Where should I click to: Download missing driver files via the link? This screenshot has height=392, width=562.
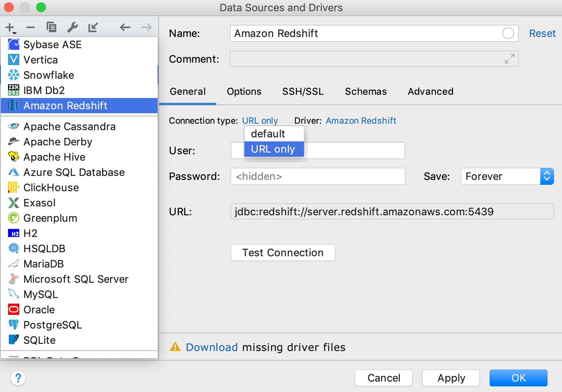tap(212, 347)
